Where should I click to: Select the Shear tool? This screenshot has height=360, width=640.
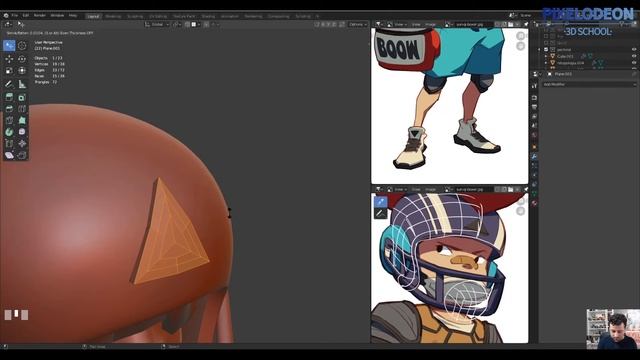point(9,155)
